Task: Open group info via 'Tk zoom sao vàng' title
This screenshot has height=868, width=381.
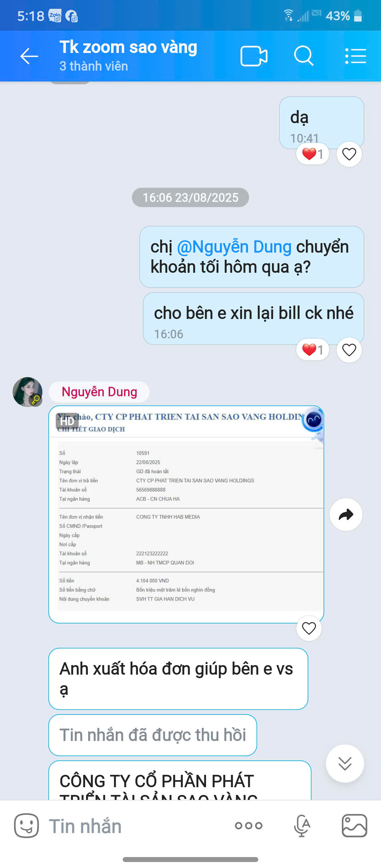Action: pos(128,47)
